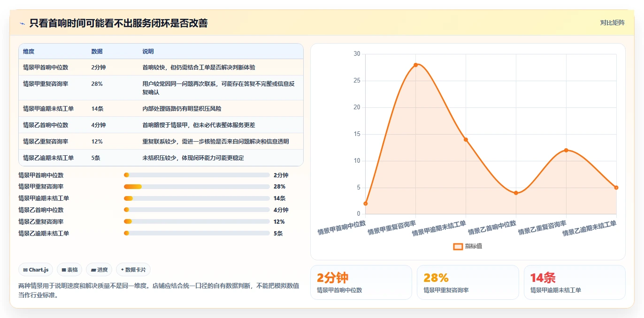Click the 4分钟 value in the table
Viewport: 644px width, 318px height.
pos(99,125)
